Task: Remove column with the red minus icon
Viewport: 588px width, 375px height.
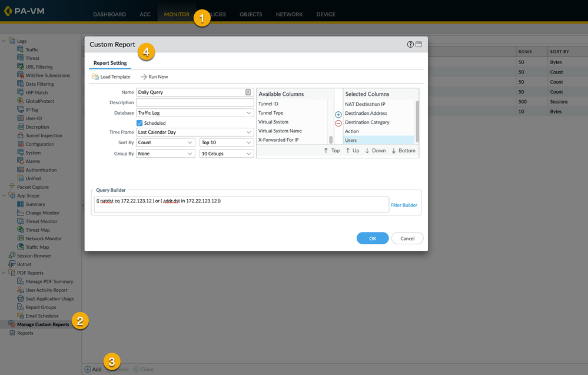Action: (x=338, y=124)
